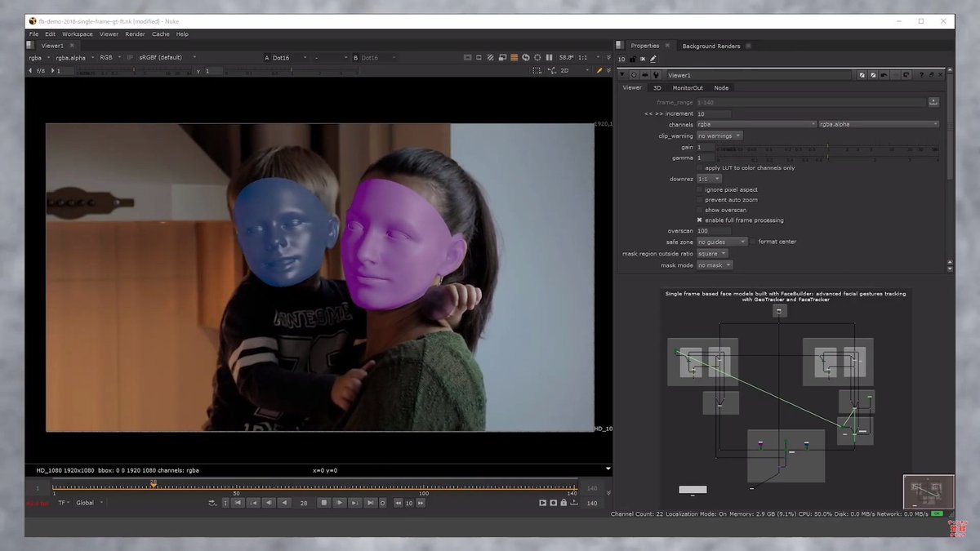Open the Background Renders panel tab

pyautogui.click(x=711, y=46)
